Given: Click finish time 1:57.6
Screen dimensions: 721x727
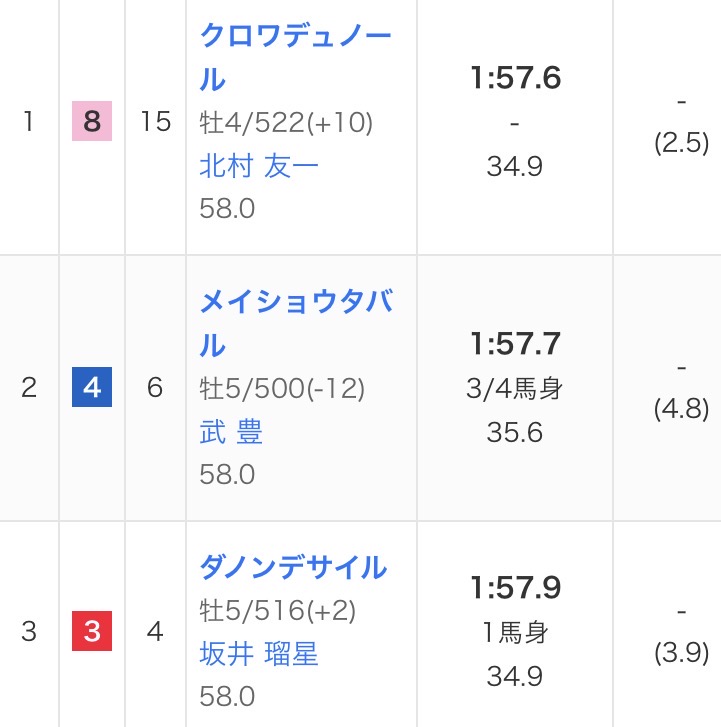Looking at the screenshot, I should (515, 78).
